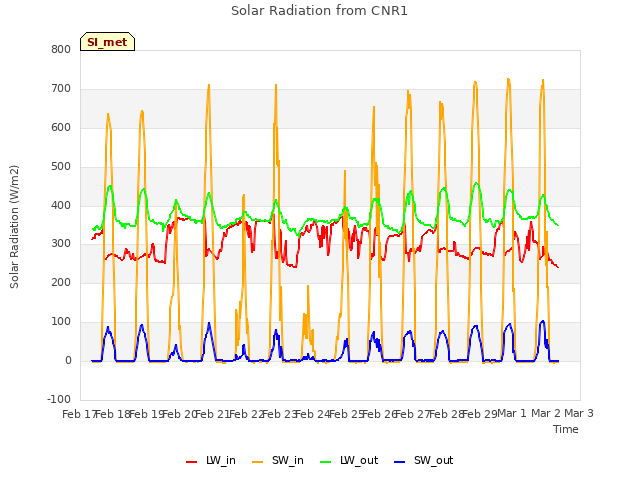Click the 0 y-axis tick label
The image size is (640, 480).
[x=68, y=360]
